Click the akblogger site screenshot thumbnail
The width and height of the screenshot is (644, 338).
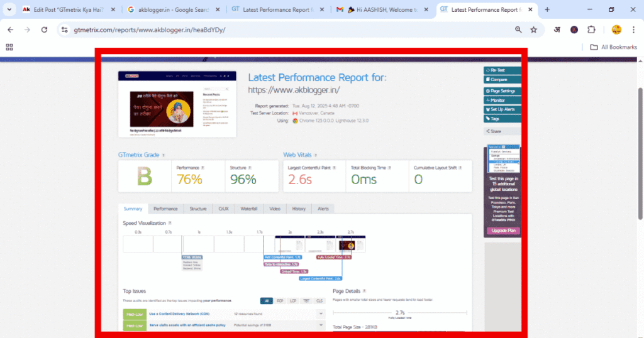click(177, 104)
